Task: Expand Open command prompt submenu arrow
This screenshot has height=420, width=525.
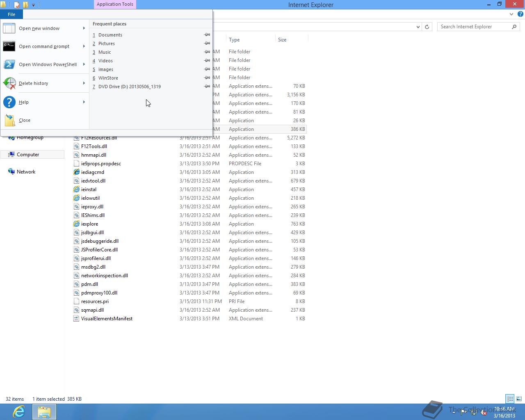Action: coord(84,46)
